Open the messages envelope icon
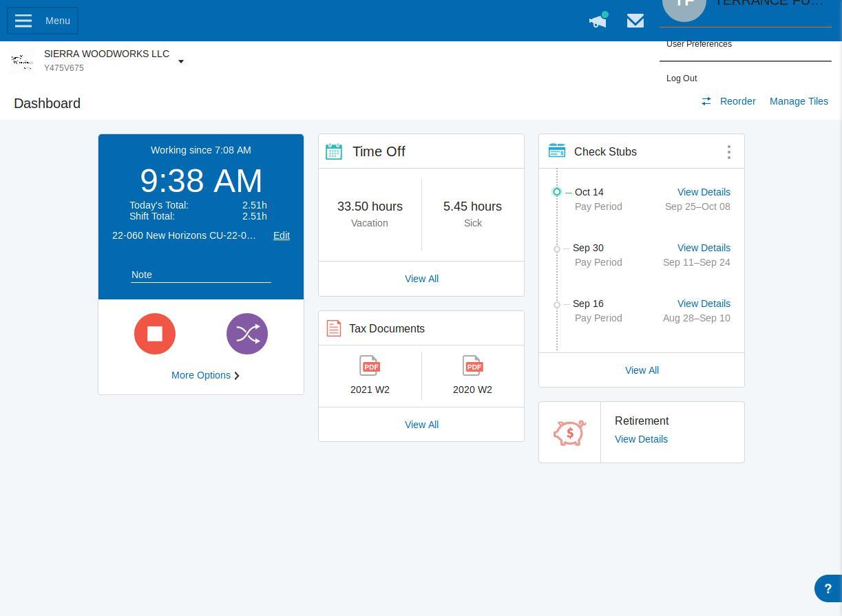Viewport: 842px width, 616px height. point(635,21)
